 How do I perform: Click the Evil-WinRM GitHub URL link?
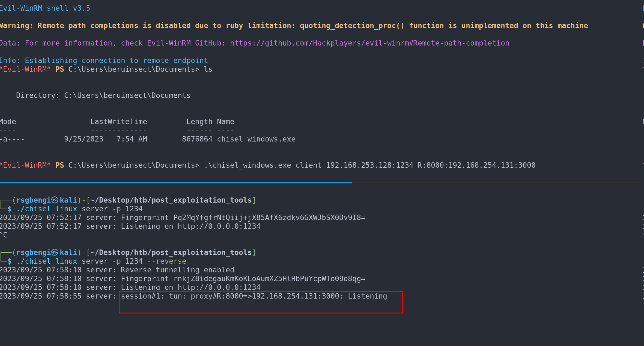(369, 43)
